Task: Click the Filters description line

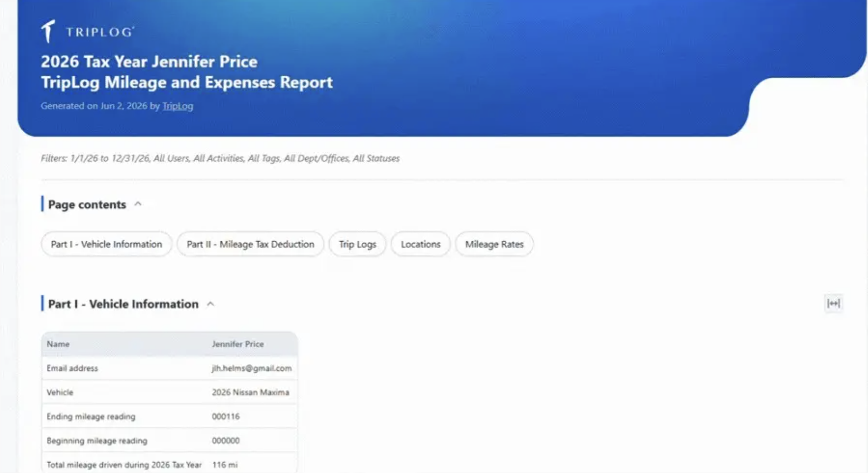Action: point(220,158)
